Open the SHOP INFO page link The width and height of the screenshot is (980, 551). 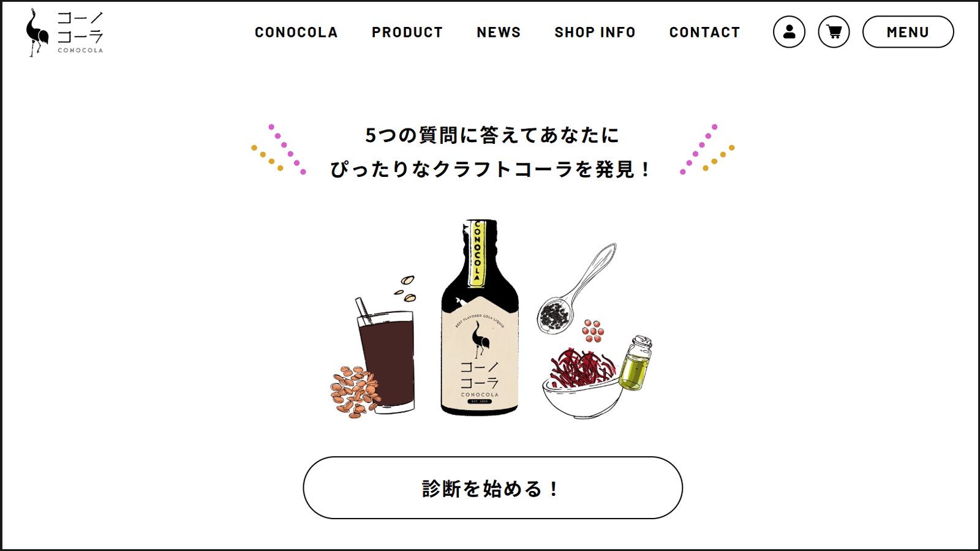[x=595, y=32]
